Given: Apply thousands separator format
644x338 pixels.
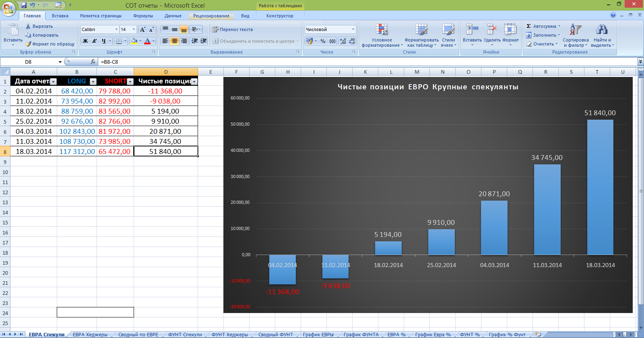Looking at the screenshot, I should tap(332, 41).
